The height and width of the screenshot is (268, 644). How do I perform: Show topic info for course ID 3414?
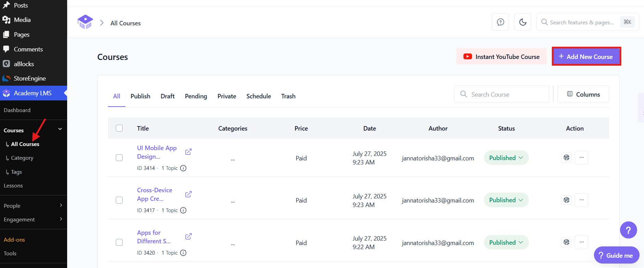[183, 168]
